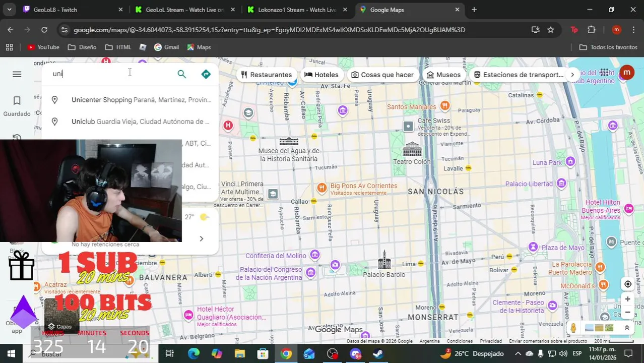Viewport: 644px width, 363px height.
Task: Go back with browser back arrow
Action: tap(11, 30)
